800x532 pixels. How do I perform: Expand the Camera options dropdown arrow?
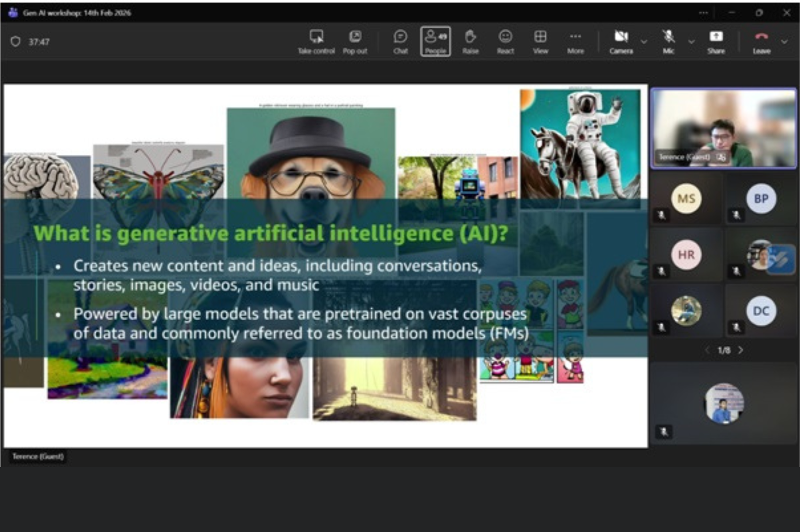click(x=644, y=42)
